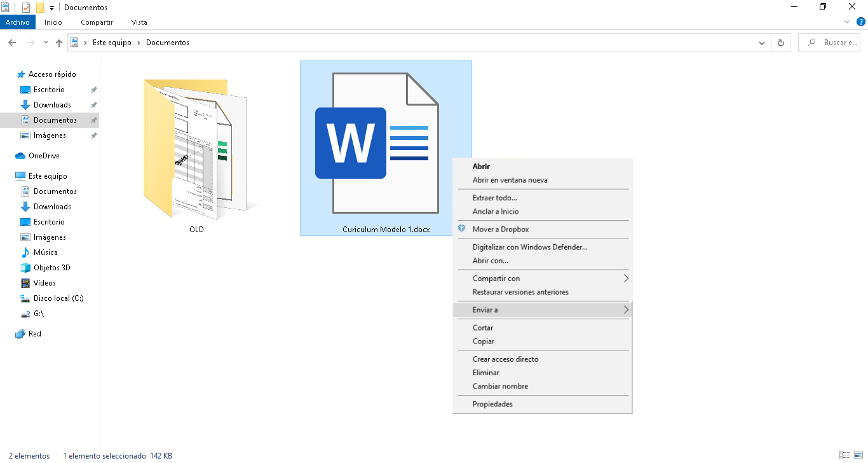This screenshot has height=463, width=868.
Task: Click the Documentos breadcrumb in address bar
Action: click(x=168, y=43)
